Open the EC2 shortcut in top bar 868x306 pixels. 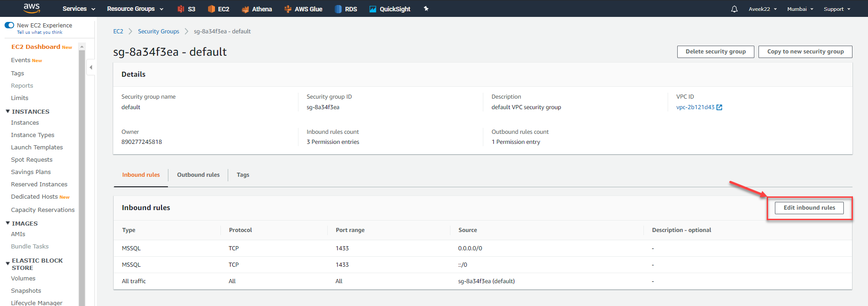(218, 9)
